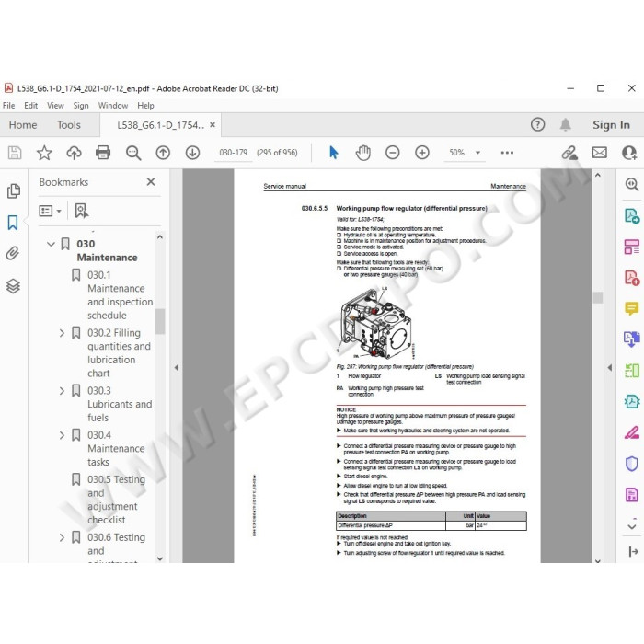Open the Edit menu

(x=30, y=106)
